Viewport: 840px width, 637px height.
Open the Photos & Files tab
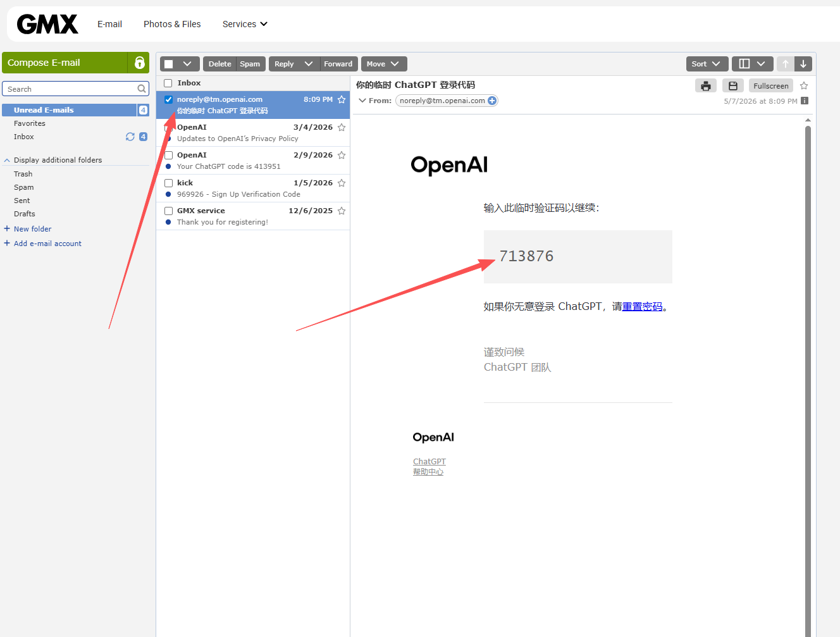(x=172, y=24)
